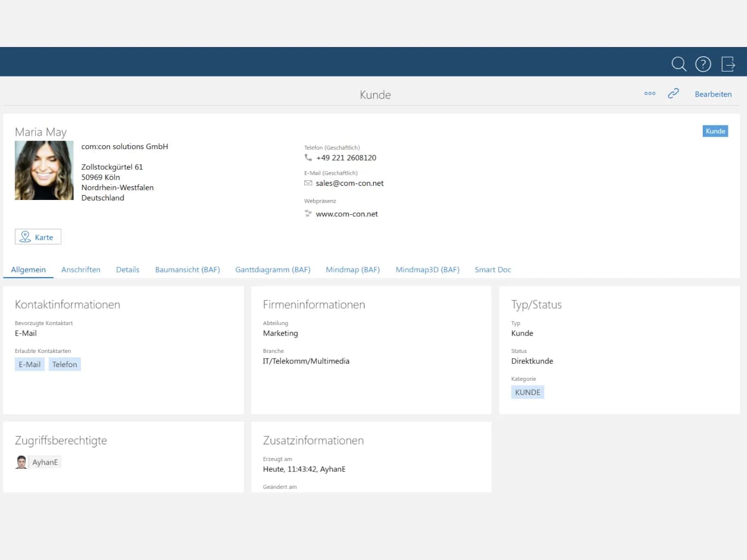Click Bearbeiten to edit the record
Image resolution: width=747 pixels, height=560 pixels.
(713, 94)
